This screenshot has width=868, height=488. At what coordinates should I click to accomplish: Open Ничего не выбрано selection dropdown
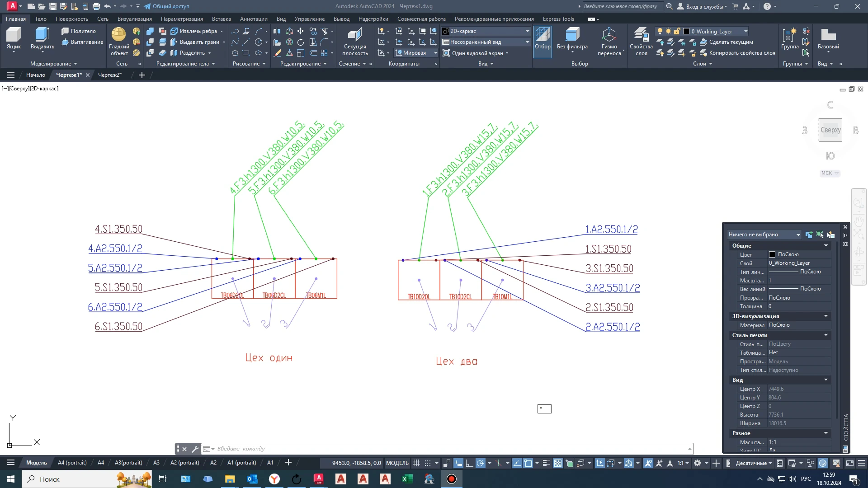[764, 235]
